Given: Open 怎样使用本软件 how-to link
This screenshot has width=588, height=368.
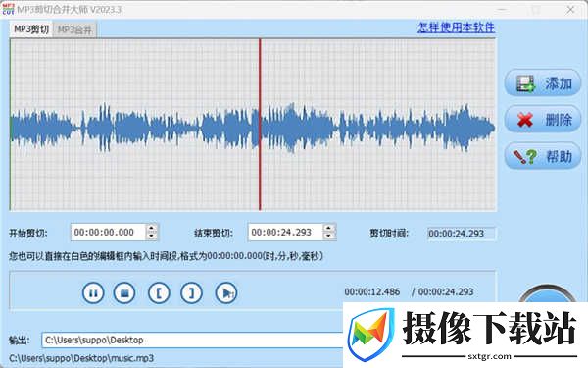Looking at the screenshot, I should pos(456,27).
